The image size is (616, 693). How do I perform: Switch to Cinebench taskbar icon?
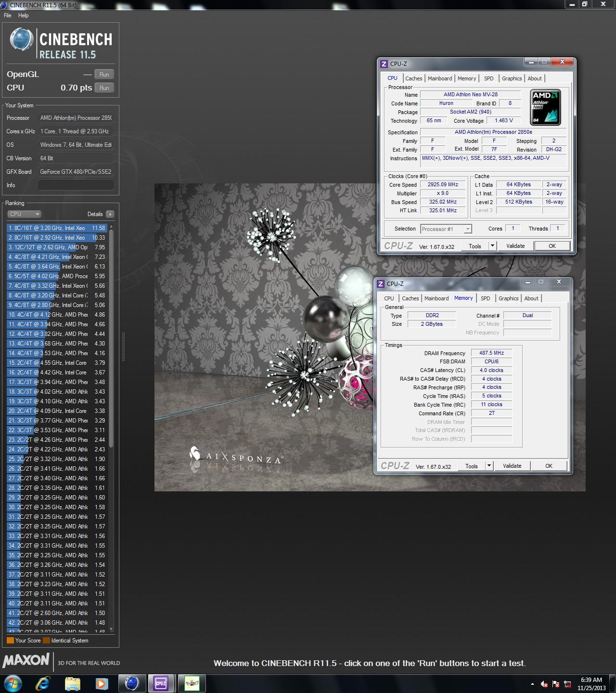[132, 683]
